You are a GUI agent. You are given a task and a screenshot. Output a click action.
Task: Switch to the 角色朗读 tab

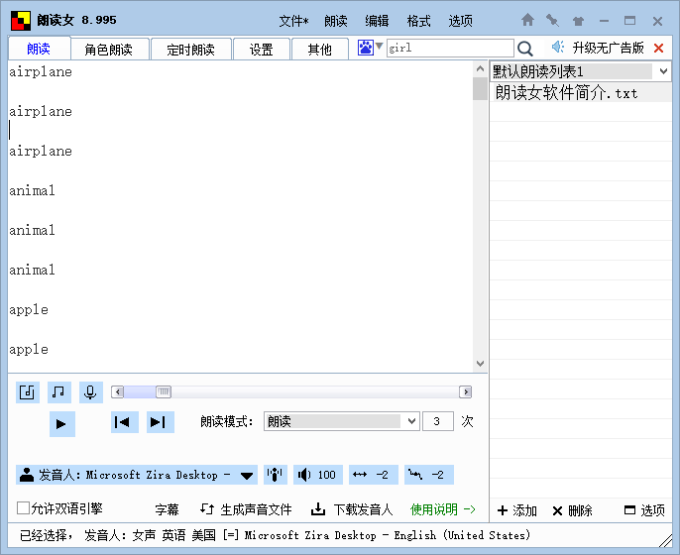(x=110, y=49)
